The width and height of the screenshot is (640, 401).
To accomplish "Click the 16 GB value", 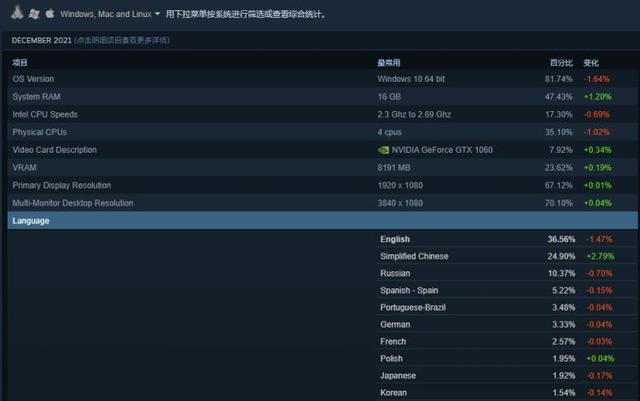I will click(389, 97).
